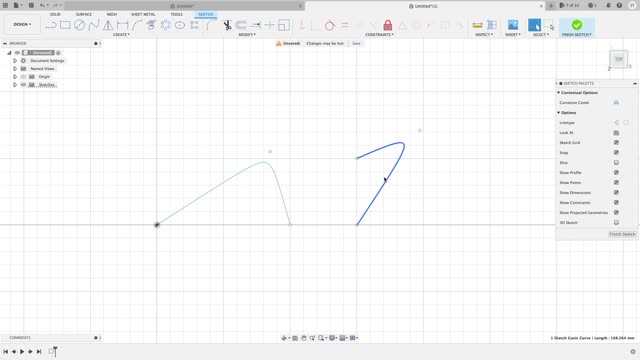
Task: Click the sketch feature timeline marker
Action: pos(52,351)
